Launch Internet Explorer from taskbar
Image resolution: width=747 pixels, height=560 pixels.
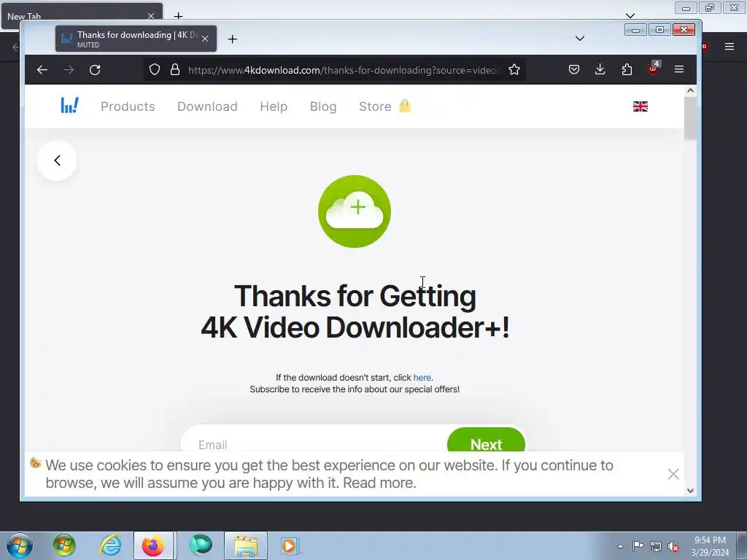pyautogui.click(x=110, y=545)
